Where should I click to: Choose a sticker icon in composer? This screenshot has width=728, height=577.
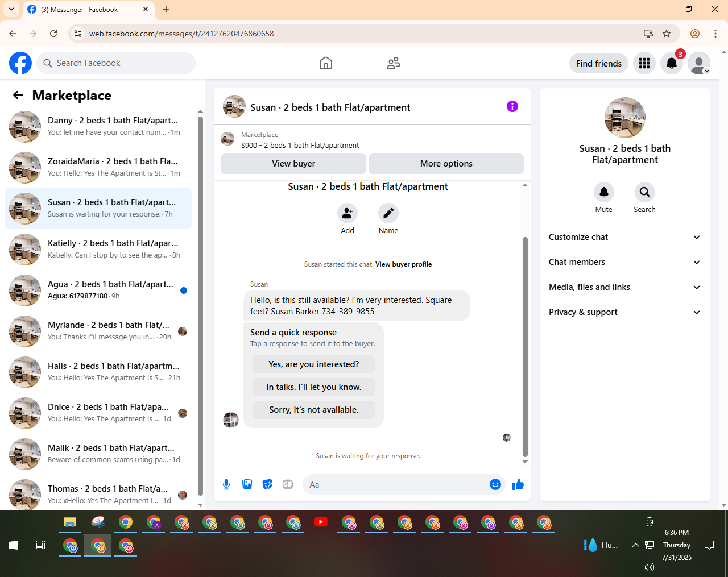(267, 484)
